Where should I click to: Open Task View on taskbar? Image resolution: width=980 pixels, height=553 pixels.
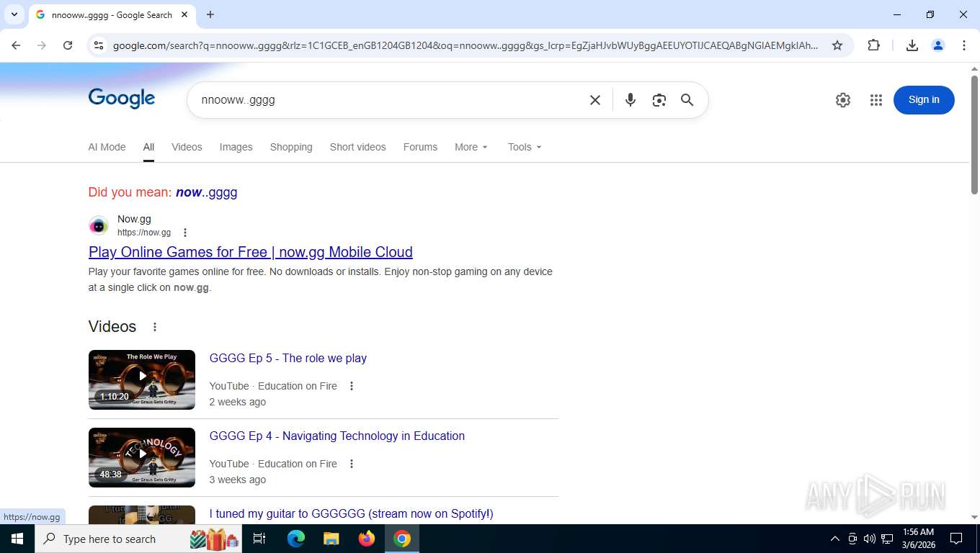(x=259, y=539)
